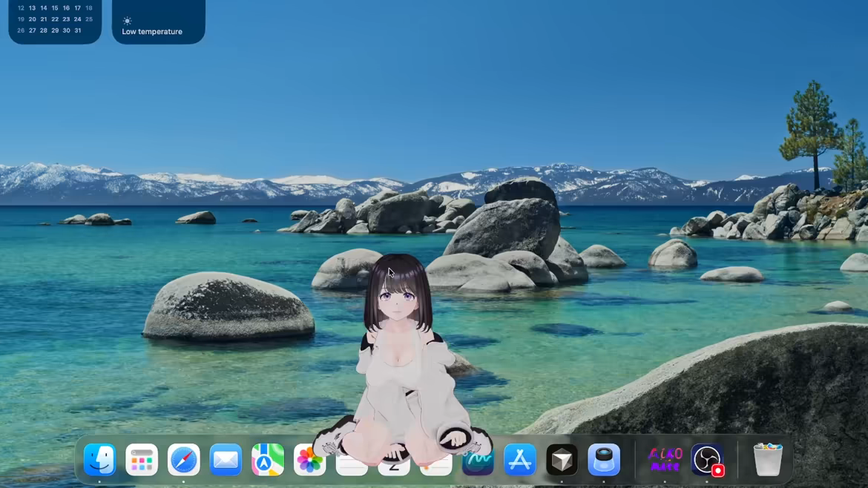Image resolution: width=868 pixels, height=488 pixels.
Task: Select date 16 in calendar widget
Action: [x=66, y=8]
